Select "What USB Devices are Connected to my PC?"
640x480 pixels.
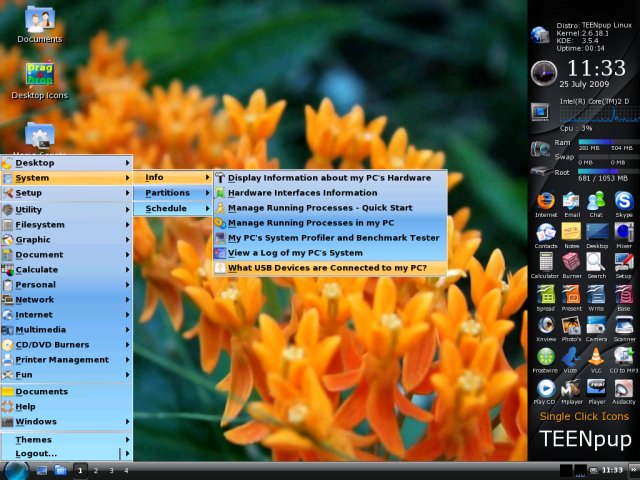pos(327,268)
